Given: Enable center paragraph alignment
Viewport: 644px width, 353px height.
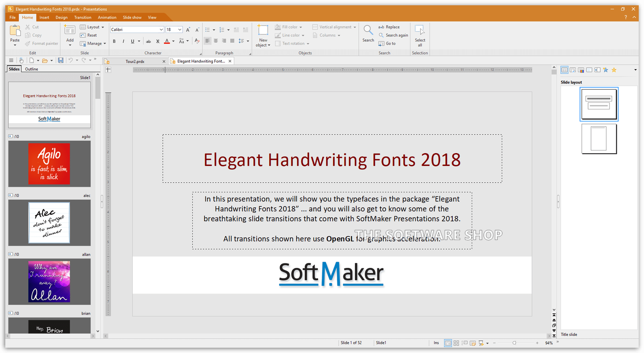Looking at the screenshot, I should tap(216, 41).
